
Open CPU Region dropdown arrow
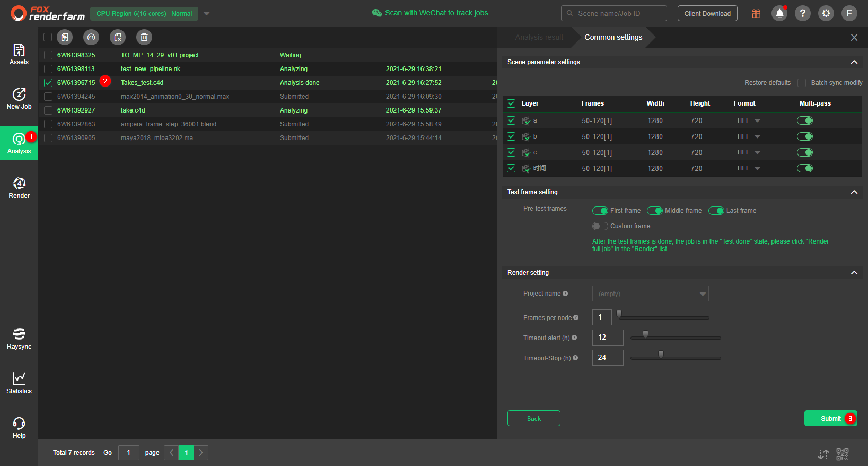(x=207, y=14)
